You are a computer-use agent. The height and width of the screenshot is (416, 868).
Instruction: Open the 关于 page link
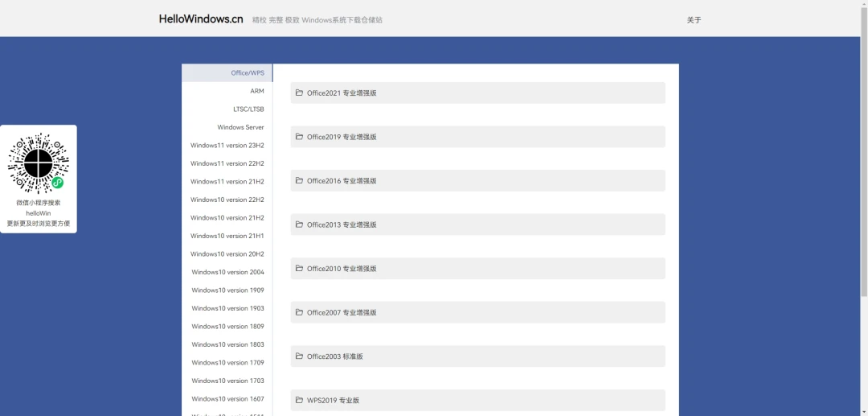pyautogui.click(x=694, y=20)
